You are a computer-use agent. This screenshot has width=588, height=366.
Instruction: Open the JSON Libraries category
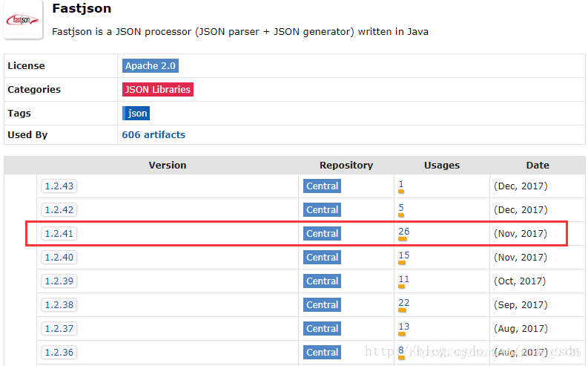point(157,89)
